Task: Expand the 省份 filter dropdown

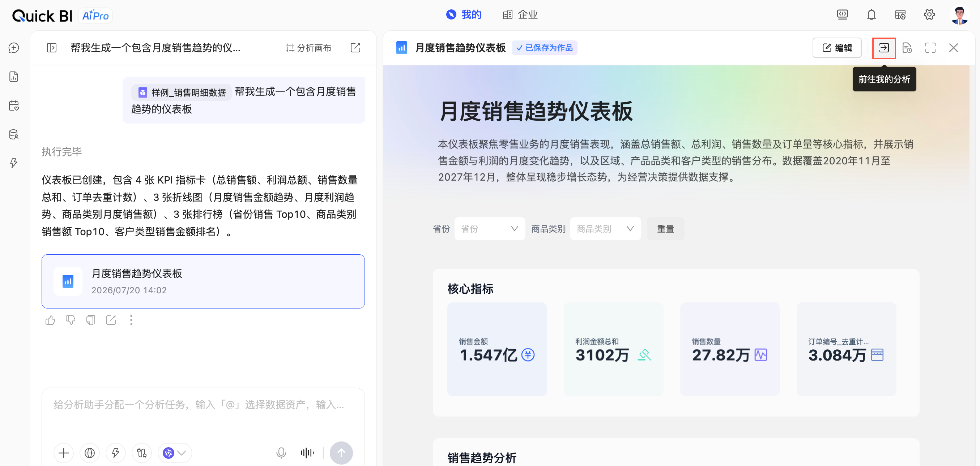Action: 490,229
